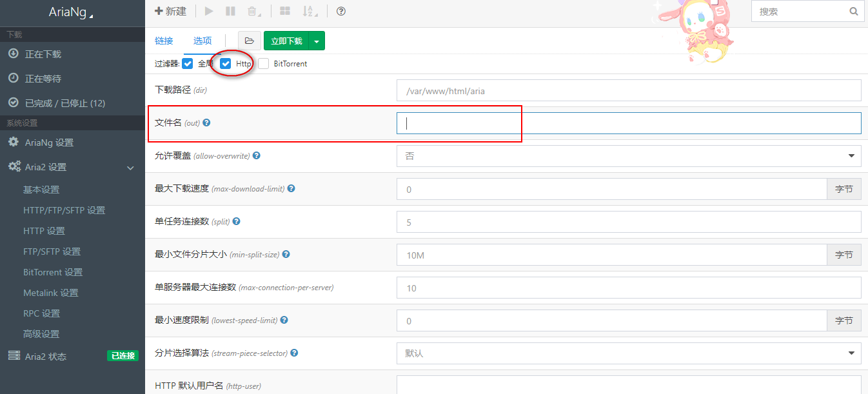Open the A-Z sort order icon
Image resolution: width=868 pixels, height=394 pixels.
[310, 11]
